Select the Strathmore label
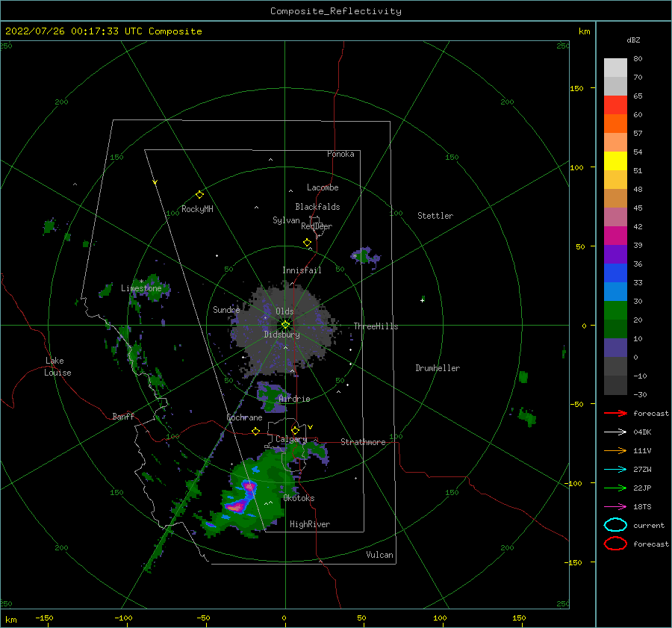This screenshot has width=672, height=628. pos(363,442)
